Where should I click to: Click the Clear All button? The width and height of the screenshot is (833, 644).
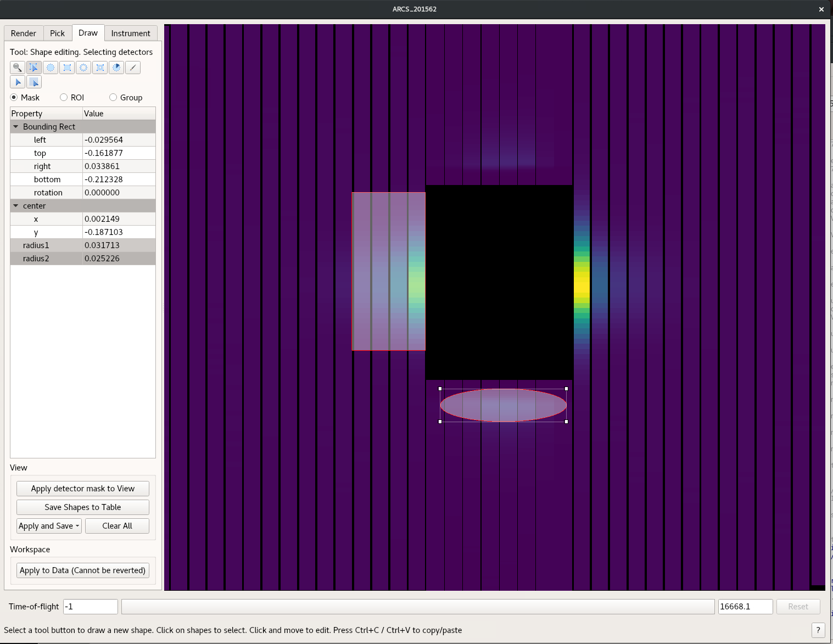117,526
